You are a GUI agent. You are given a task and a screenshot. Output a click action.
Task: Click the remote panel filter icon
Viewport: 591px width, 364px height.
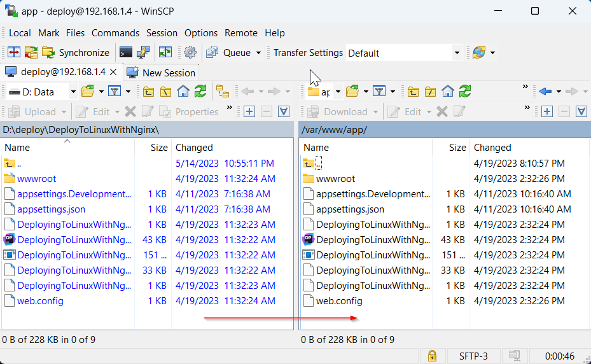[x=379, y=92]
